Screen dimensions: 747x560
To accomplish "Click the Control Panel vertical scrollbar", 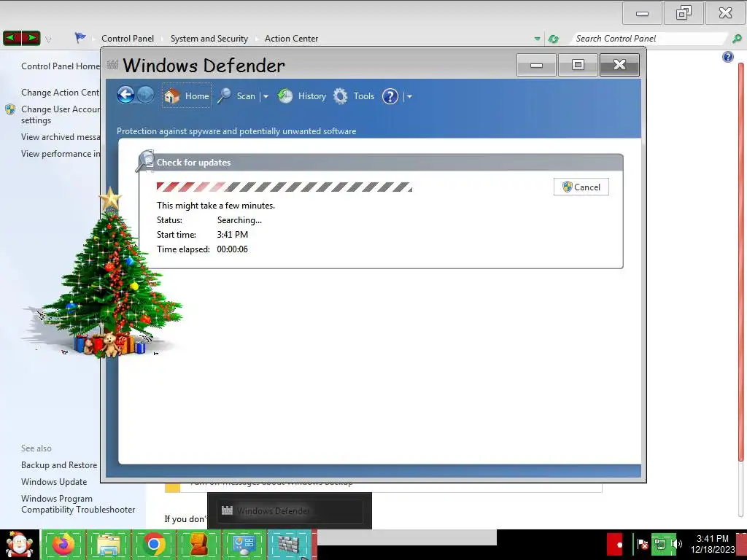I will coord(741,262).
